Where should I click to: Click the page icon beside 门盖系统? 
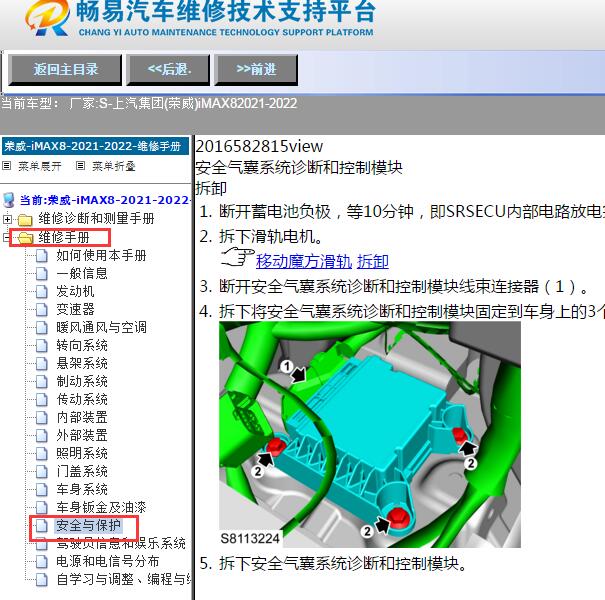pyautogui.click(x=42, y=472)
